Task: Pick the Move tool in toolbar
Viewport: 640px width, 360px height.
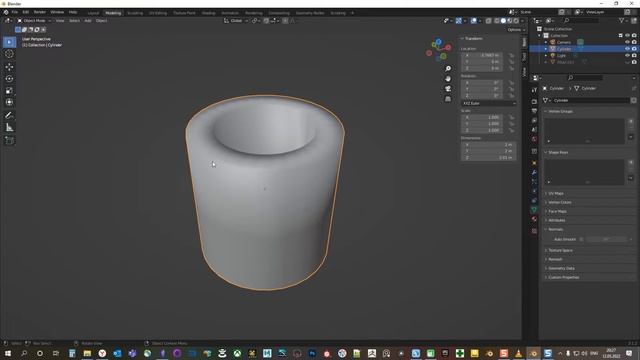Action: tap(9, 67)
